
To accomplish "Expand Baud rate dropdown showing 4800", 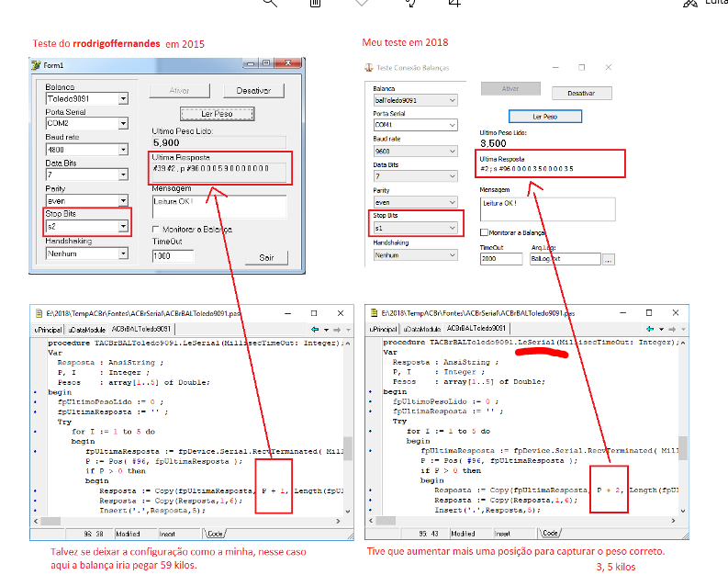I will (x=87, y=150).
